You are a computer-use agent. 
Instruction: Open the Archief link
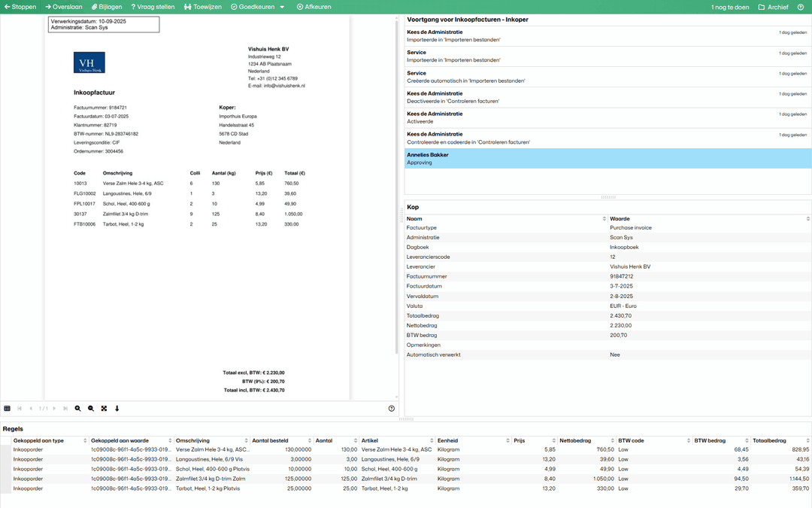tap(773, 7)
